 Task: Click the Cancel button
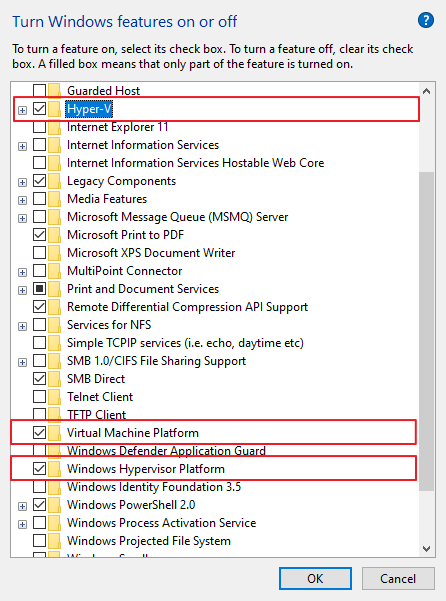(x=398, y=578)
